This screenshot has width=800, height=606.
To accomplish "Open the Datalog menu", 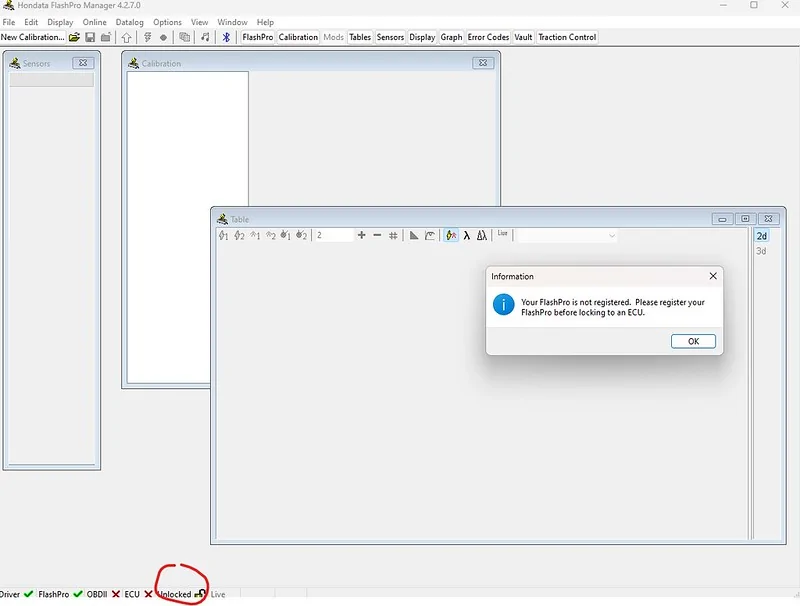I will click(x=129, y=22).
